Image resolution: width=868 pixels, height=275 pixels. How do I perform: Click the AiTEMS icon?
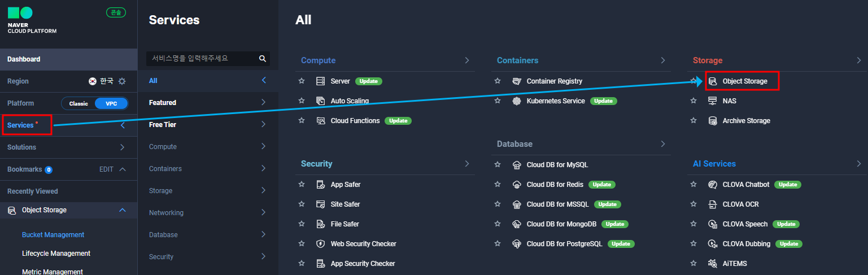[712, 264]
